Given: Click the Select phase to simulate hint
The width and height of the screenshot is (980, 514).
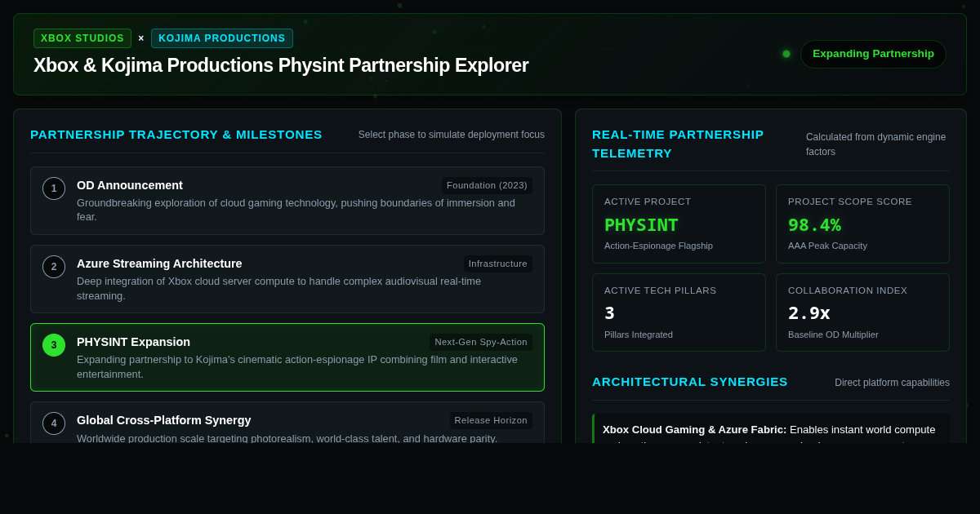Looking at the screenshot, I should pyautogui.click(x=452, y=135).
